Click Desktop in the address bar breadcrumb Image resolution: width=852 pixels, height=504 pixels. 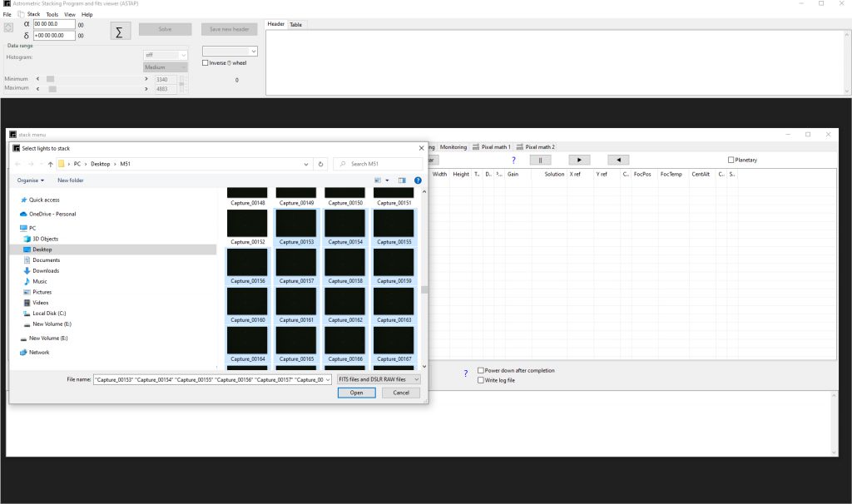[x=101, y=164]
